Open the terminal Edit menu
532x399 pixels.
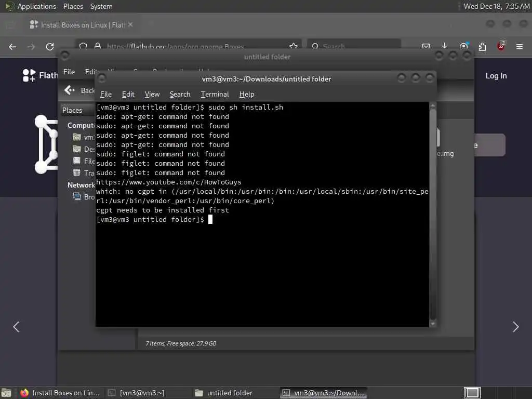[128, 95]
